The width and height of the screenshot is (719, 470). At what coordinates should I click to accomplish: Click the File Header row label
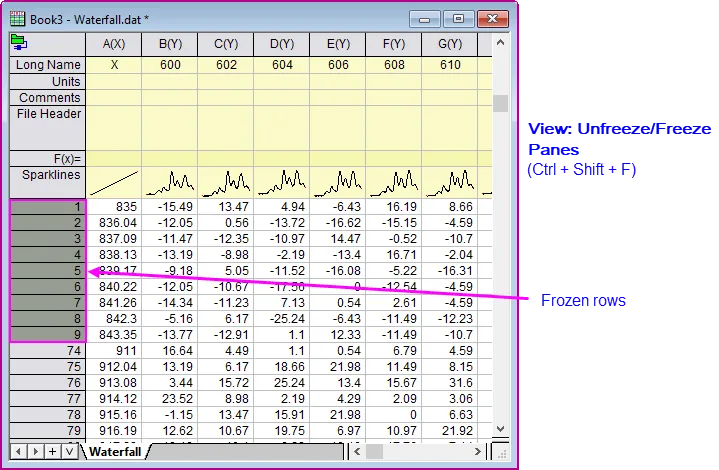(x=48, y=128)
